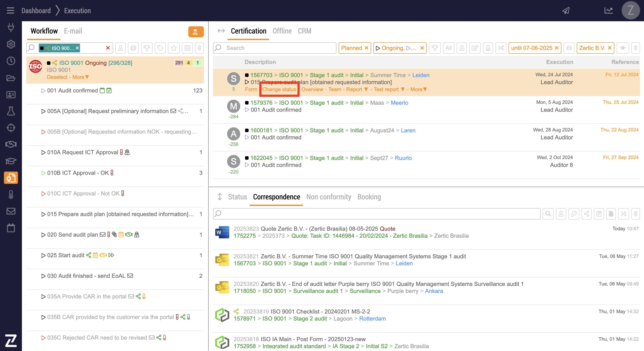This screenshot has height=351, width=644.
Task: Switch to the Non conformity tab
Action: point(329,197)
